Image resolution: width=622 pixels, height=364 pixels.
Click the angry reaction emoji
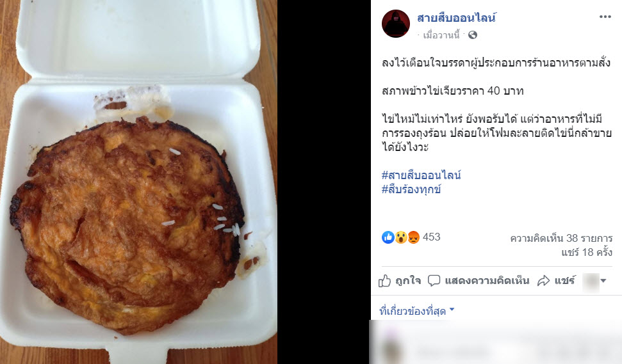(x=413, y=237)
